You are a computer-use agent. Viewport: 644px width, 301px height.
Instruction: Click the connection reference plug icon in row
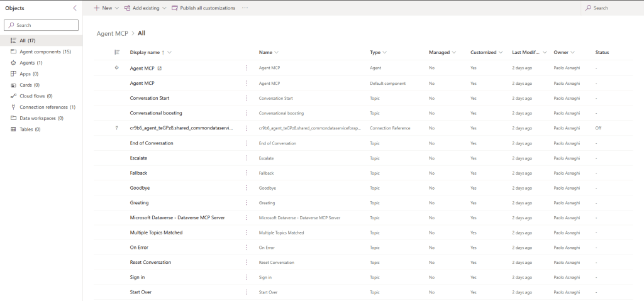[116, 128]
